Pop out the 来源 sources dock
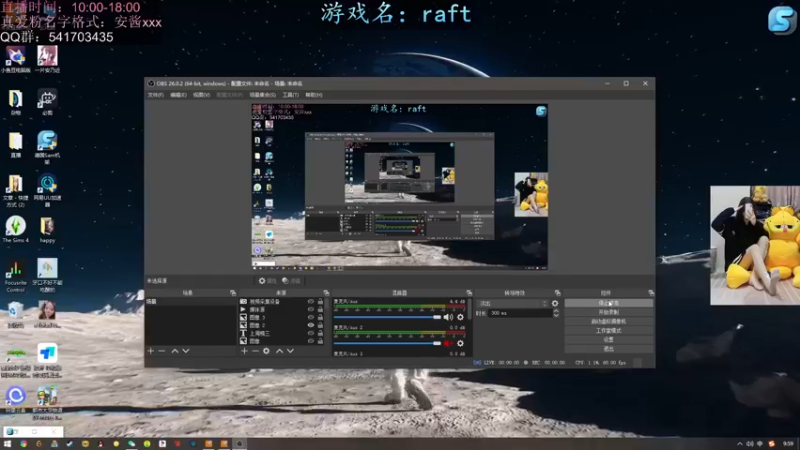Image resolution: width=800 pixels, height=450 pixels. pos(326,293)
